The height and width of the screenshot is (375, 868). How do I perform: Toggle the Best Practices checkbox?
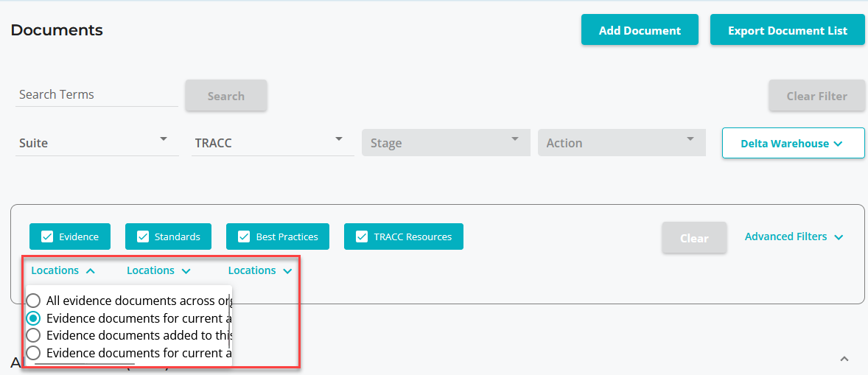point(244,236)
